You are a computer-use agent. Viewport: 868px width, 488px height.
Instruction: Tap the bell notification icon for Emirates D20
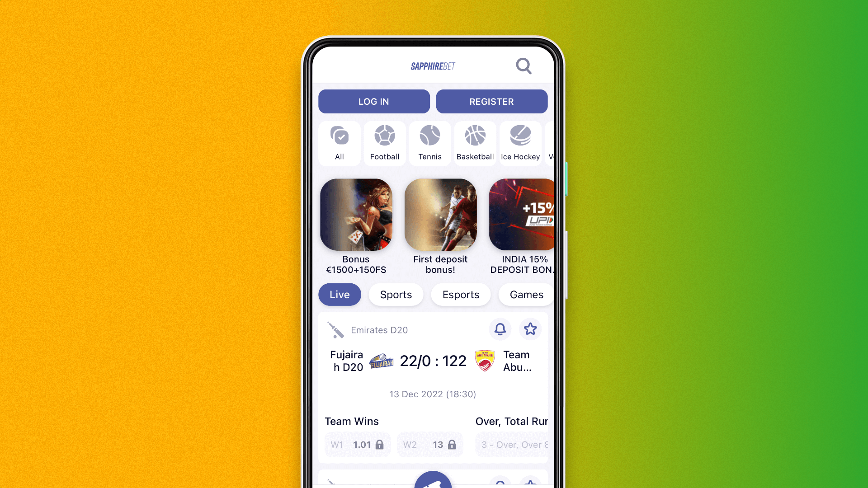click(x=500, y=329)
